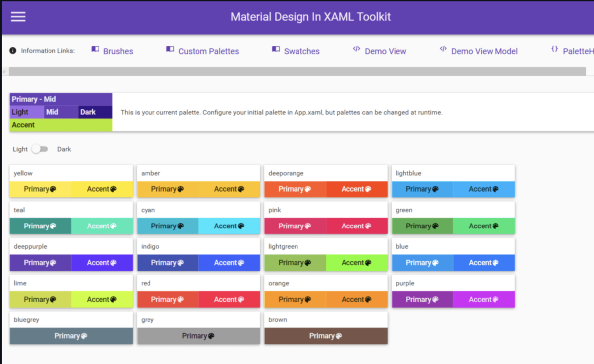Apply indigo Primary color

tap(168, 263)
